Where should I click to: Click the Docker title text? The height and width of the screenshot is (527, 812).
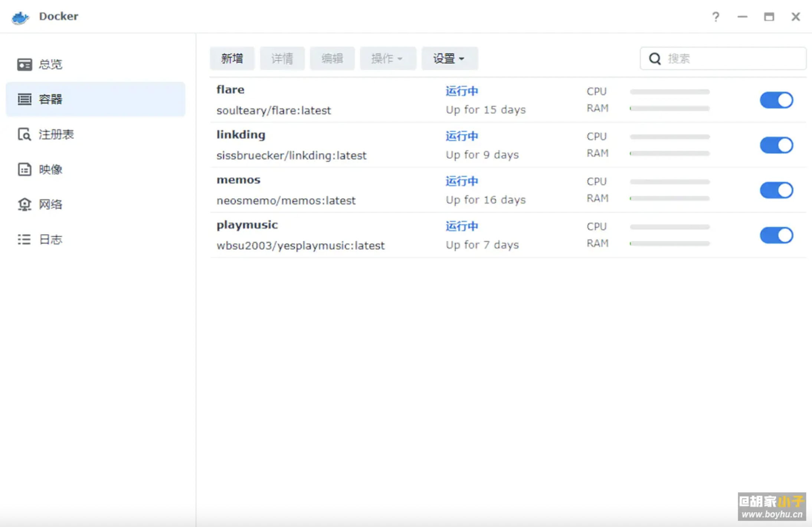[x=59, y=16]
